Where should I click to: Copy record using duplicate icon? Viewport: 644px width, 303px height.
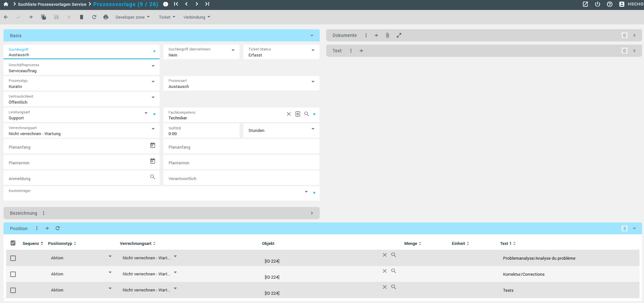44,17
